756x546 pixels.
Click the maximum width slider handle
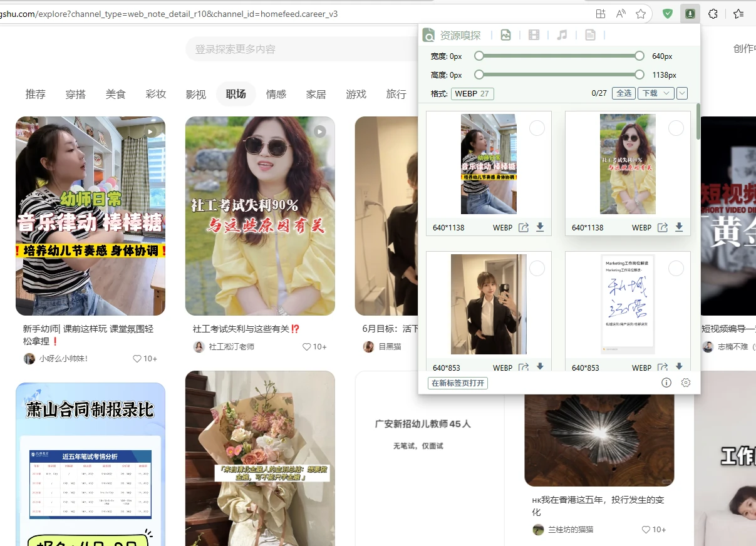point(639,56)
